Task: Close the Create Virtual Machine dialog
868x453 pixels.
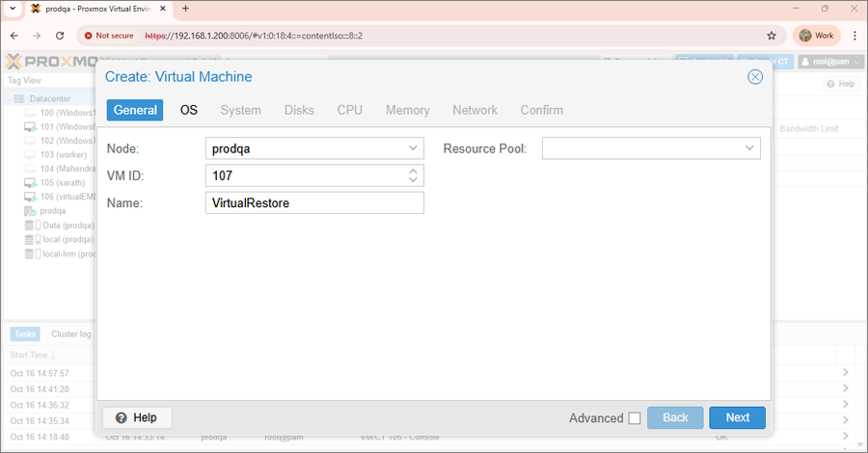Action: pyautogui.click(x=755, y=77)
